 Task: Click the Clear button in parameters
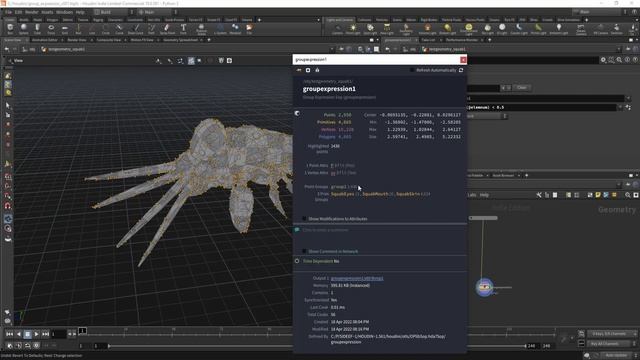pyautogui.click(x=522, y=88)
